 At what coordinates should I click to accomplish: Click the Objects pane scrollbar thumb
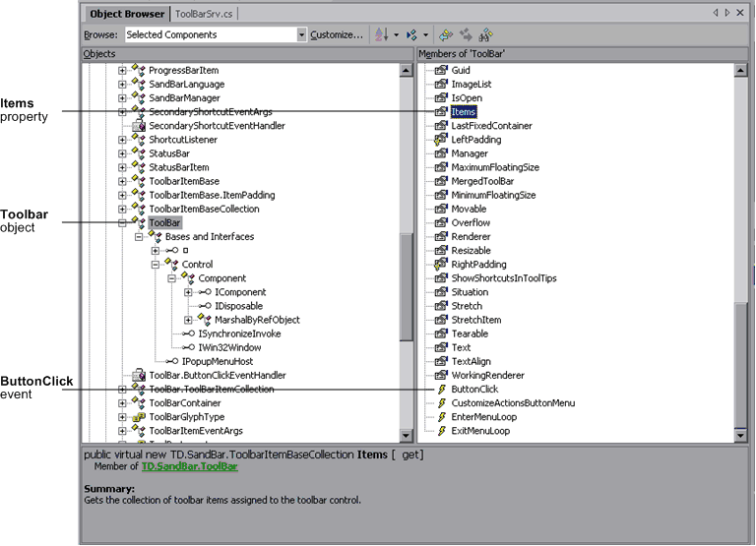point(406,287)
